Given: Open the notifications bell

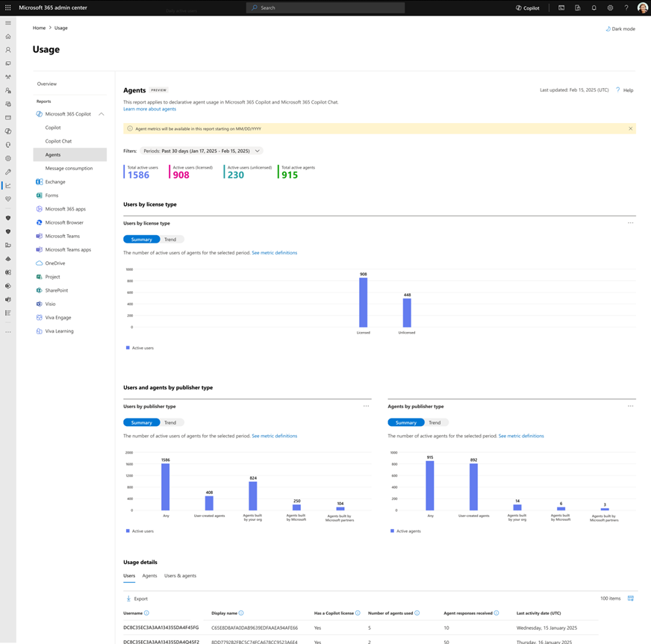Looking at the screenshot, I should pyautogui.click(x=594, y=7).
